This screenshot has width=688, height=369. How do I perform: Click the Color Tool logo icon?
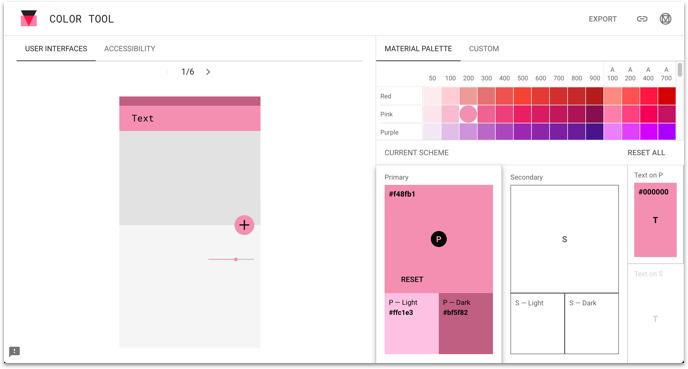[29, 18]
